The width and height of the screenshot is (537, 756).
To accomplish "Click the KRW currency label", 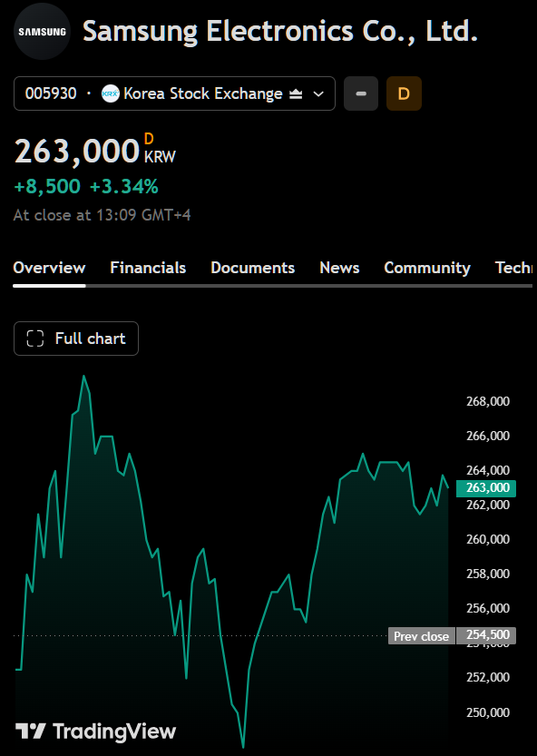I will (160, 157).
